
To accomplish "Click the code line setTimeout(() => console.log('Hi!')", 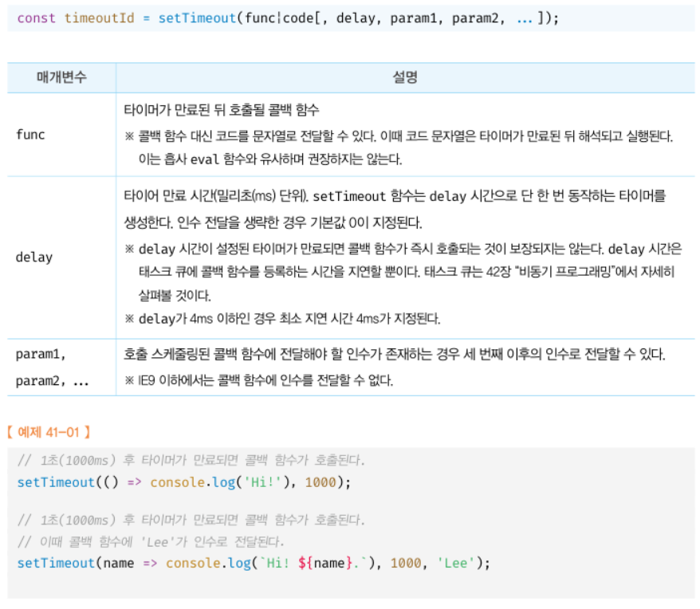I will point(184,482).
